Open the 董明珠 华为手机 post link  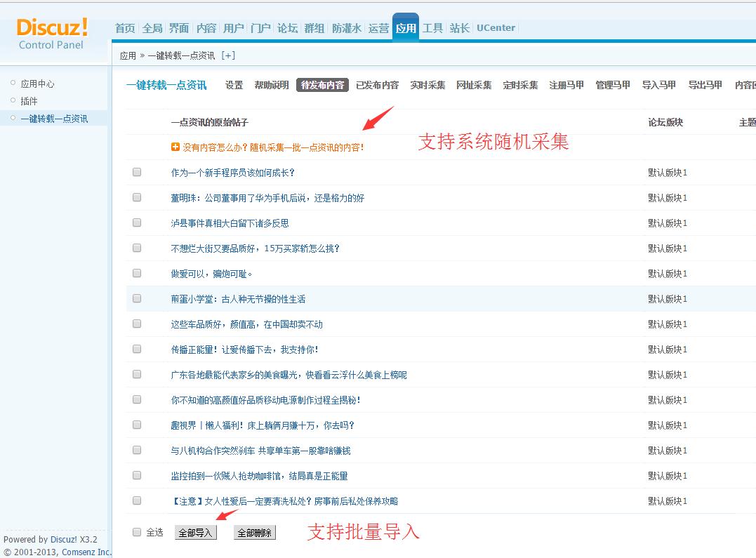[267, 198]
